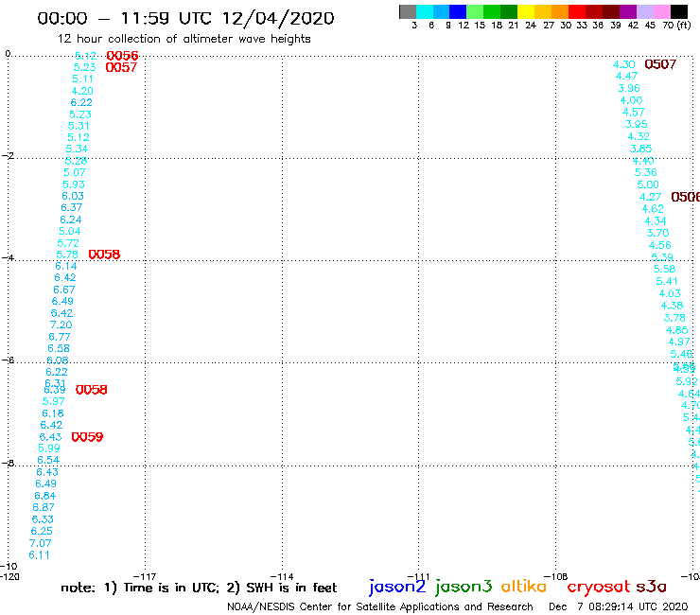The height and width of the screenshot is (615, 700).
Task: Click the wave height value '6.25'
Action: [x=42, y=531]
